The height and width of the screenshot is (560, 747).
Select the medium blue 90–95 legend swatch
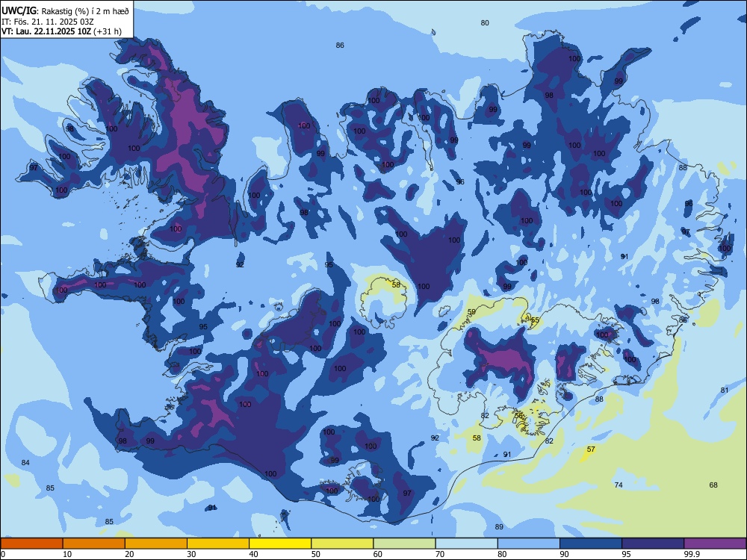[x=591, y=544]
